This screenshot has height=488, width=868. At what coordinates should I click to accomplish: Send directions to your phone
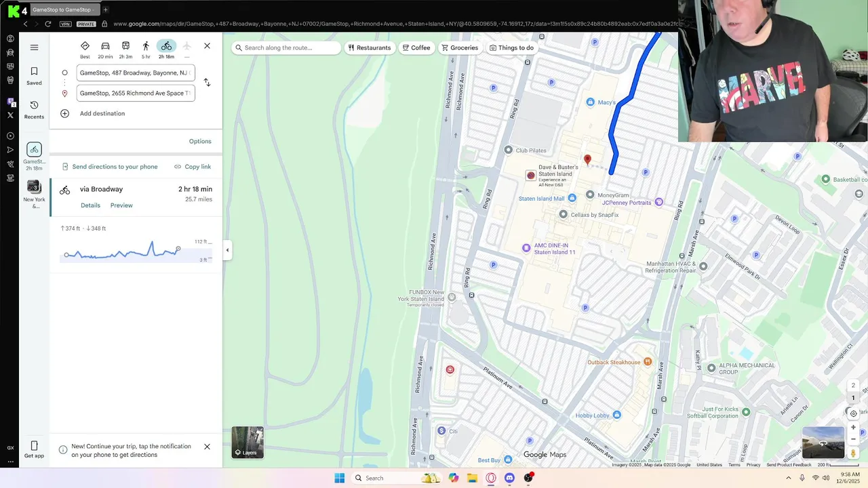coord(110,167)
